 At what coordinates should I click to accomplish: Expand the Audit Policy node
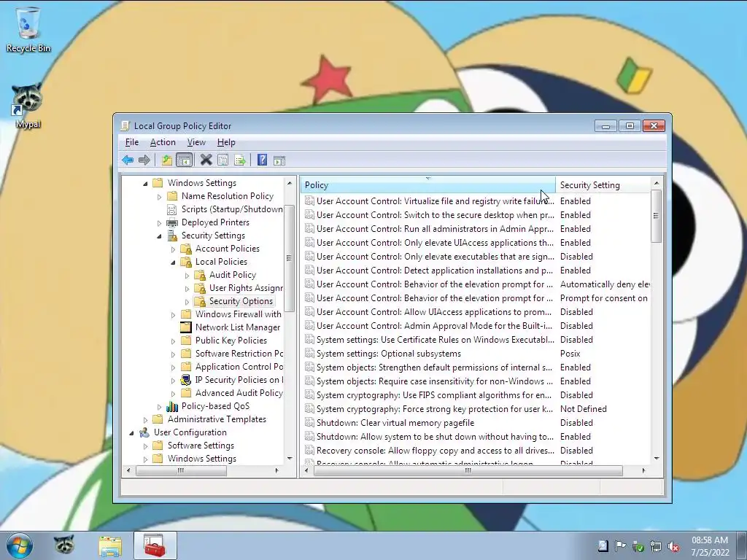pos(187,275)
